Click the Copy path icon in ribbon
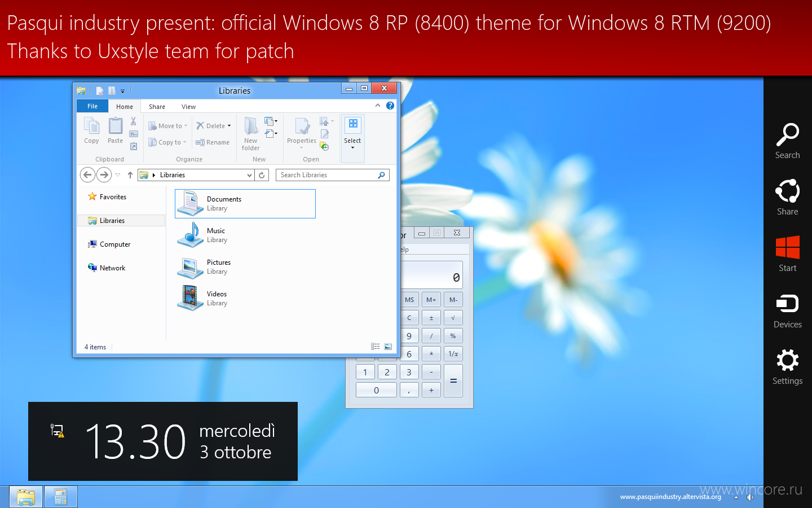 click(x=134, y=134)
